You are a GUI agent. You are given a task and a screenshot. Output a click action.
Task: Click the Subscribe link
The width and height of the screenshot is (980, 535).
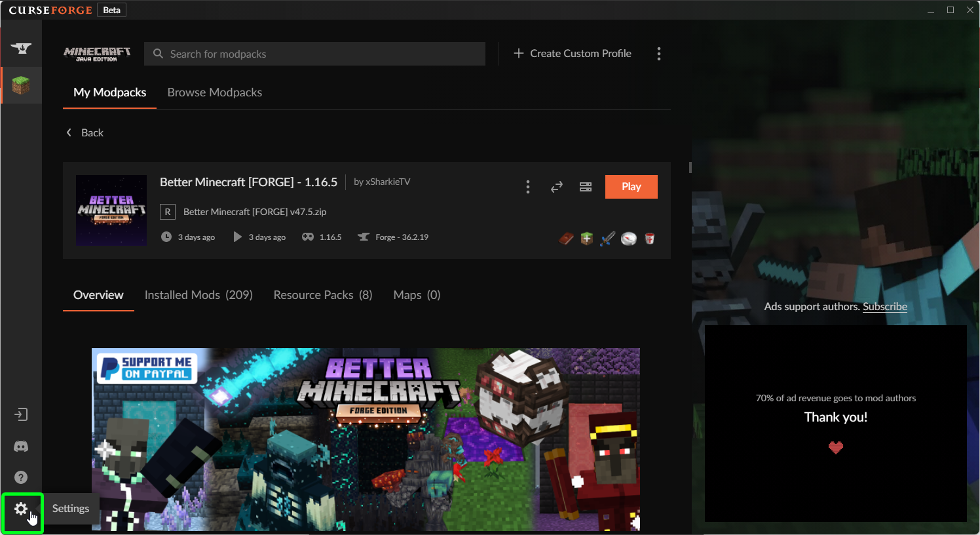(885, 306)
